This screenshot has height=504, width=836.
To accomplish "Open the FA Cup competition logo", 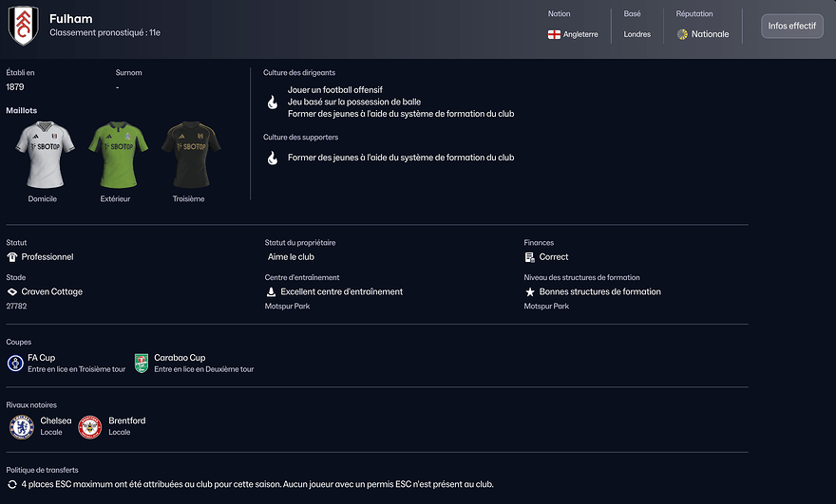I will [15, 363].
